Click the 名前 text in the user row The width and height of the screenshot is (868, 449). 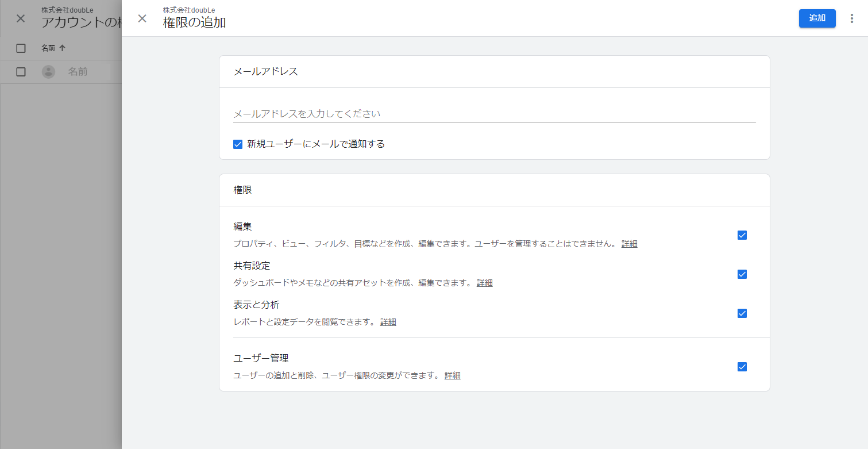coord(78,72)
